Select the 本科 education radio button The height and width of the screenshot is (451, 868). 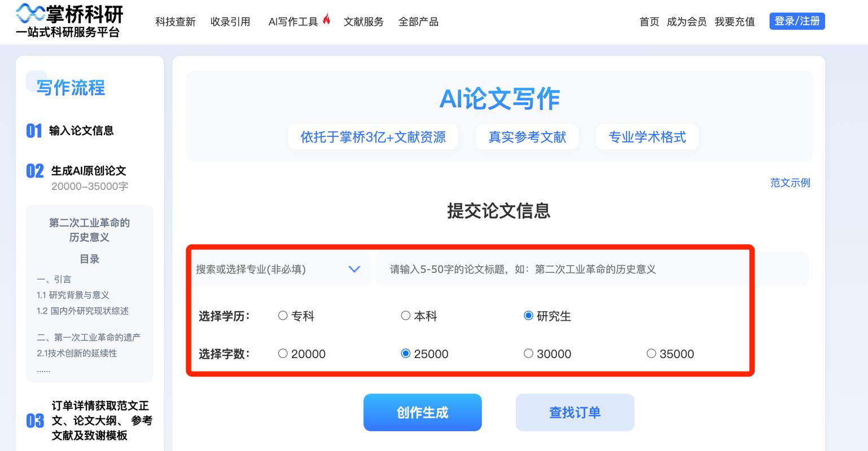pos(406,316)
